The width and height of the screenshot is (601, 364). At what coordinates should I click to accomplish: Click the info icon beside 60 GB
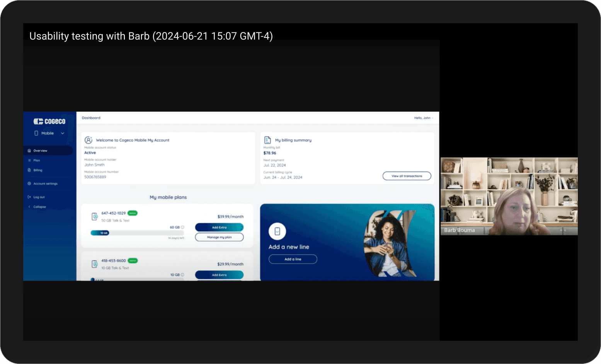tap(183, 227)
